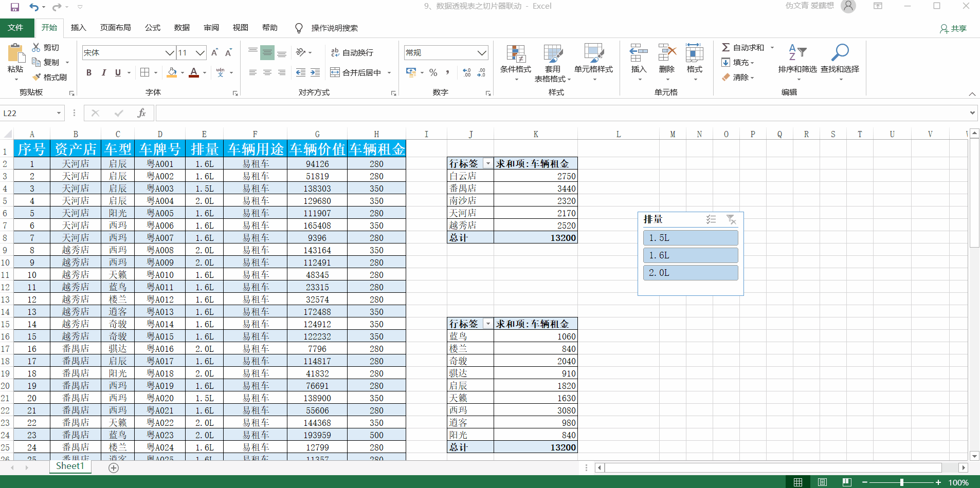The height and width of the screenshot is (488, 980).
Task: Click the increase indent icon
Action: click(x=315, y=72)
